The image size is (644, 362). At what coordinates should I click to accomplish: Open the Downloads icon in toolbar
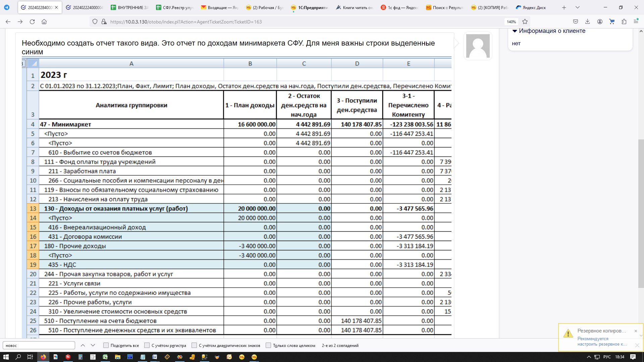(587, 22)
